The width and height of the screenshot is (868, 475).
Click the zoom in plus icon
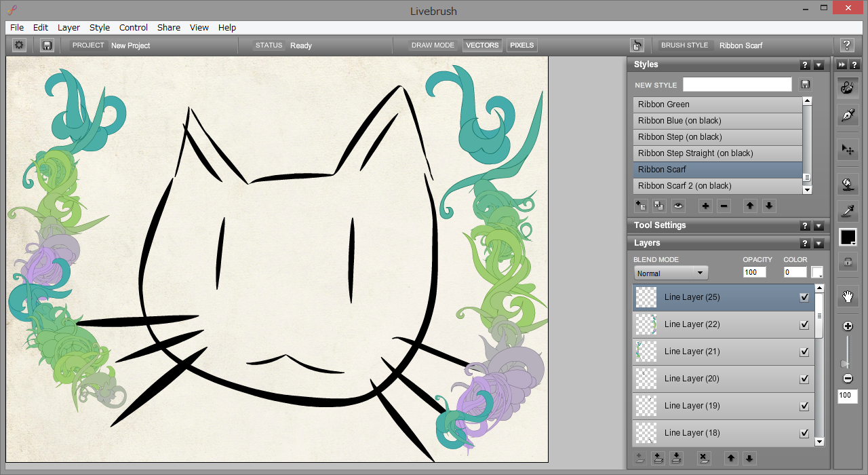[x=848, y=326]
